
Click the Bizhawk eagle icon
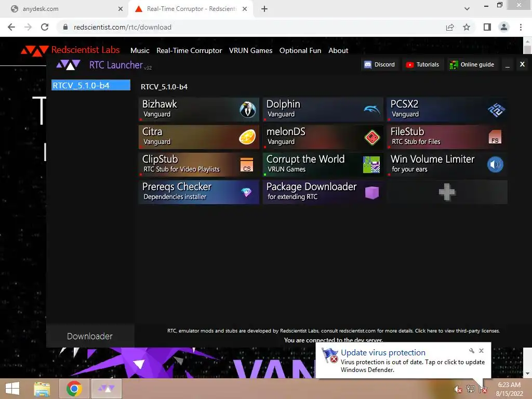[x=248, y=109]
